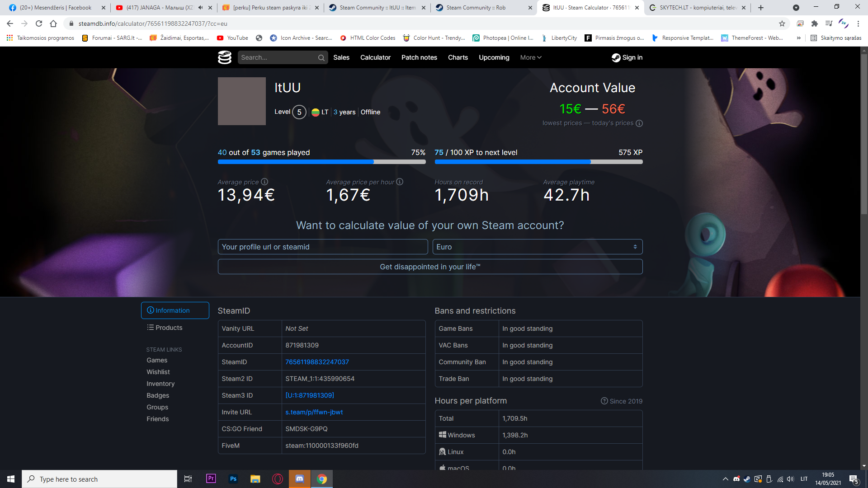
Task: Open Photoshop from the taskbar
Action: [233, 479]
